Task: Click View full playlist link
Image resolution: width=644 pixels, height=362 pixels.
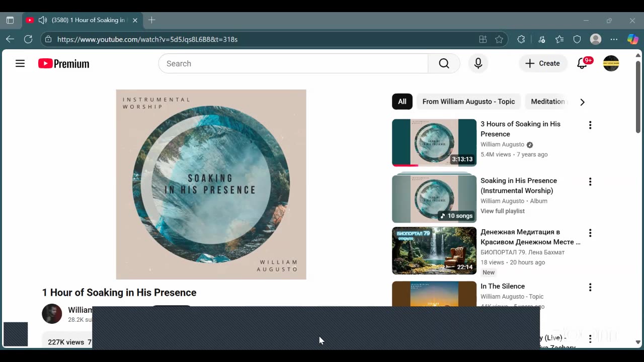Action: coord(503,211)
